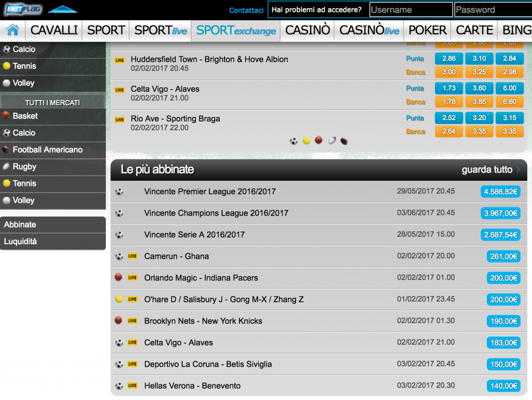
Task: Open the CASINÒ tab
Action: pos(308,30)
